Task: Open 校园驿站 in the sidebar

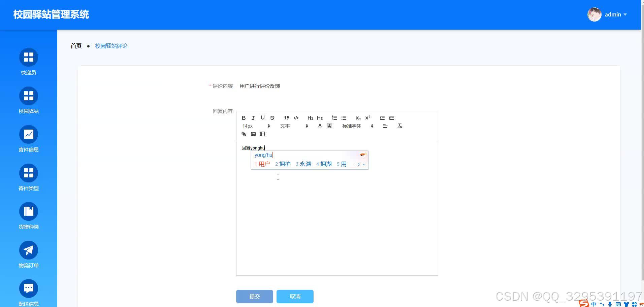Action: click(29, 100)
